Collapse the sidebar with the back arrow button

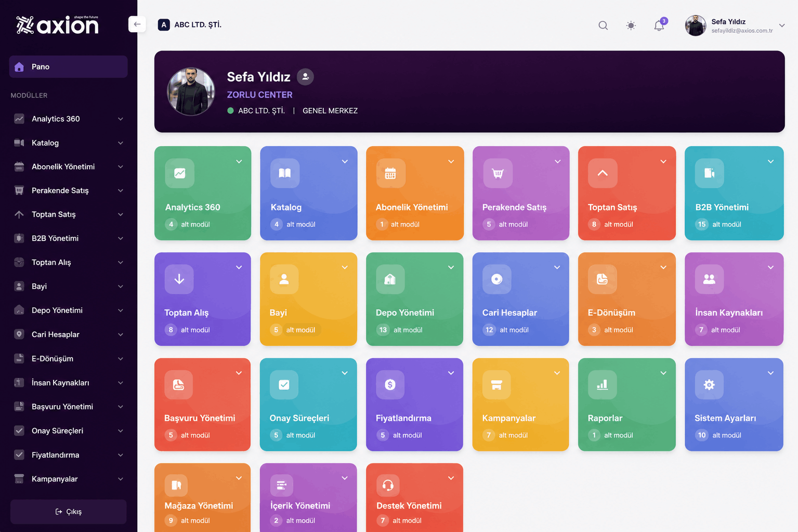[x=137, y=24]
